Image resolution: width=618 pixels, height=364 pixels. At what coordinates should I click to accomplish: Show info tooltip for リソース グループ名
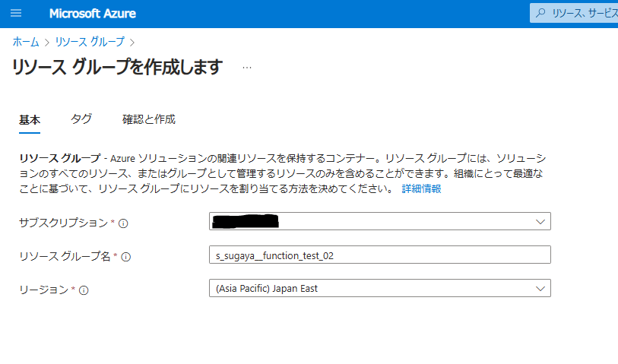pos(125,257)
